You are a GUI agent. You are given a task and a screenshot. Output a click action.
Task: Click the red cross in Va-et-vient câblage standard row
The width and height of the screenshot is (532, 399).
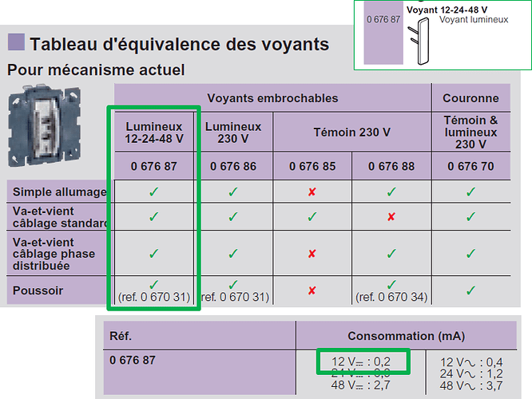(x=391, y=218)
